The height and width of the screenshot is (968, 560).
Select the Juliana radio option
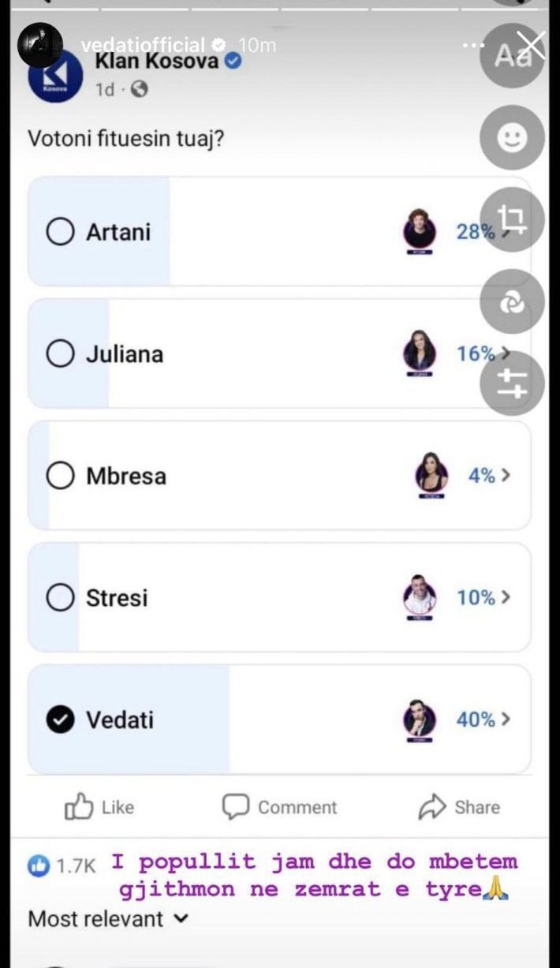[60, 354]
